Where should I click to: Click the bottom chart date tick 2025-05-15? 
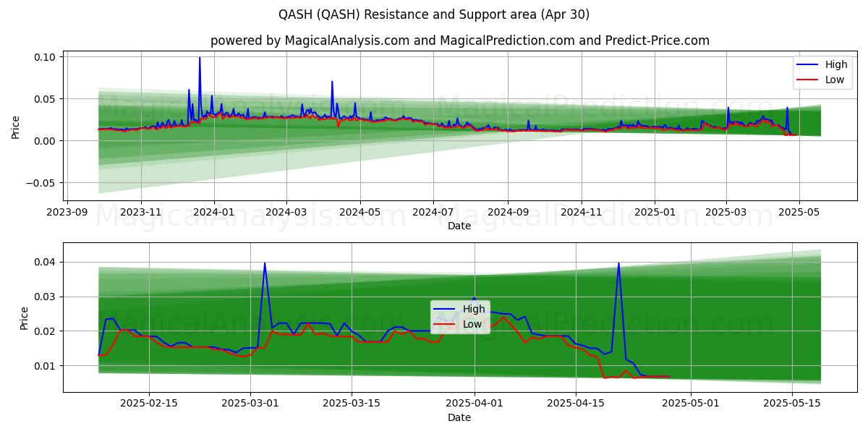[x=793, y=404]
